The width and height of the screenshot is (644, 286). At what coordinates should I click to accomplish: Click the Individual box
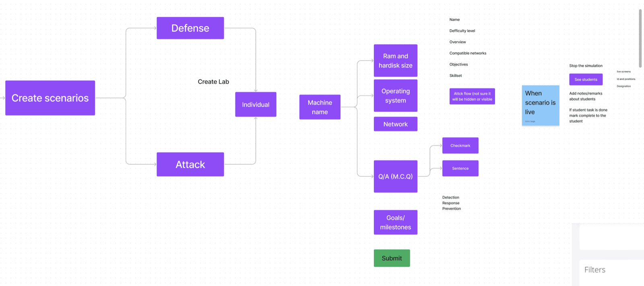(x=256, y=105)
